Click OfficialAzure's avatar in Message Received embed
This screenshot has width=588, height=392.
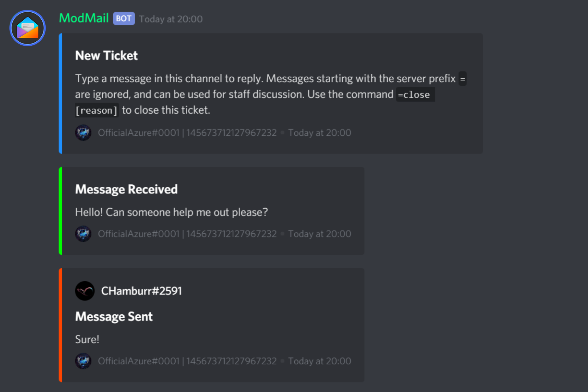pos(83,234)
